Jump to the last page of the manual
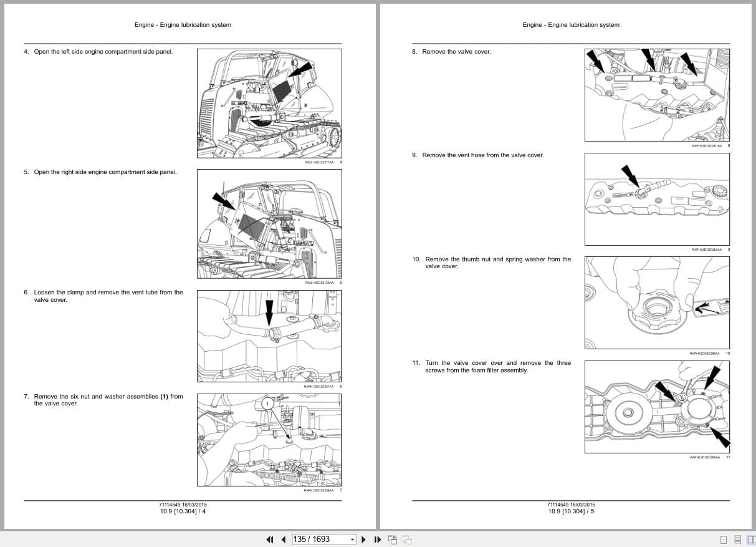 (x=378, y=540)
